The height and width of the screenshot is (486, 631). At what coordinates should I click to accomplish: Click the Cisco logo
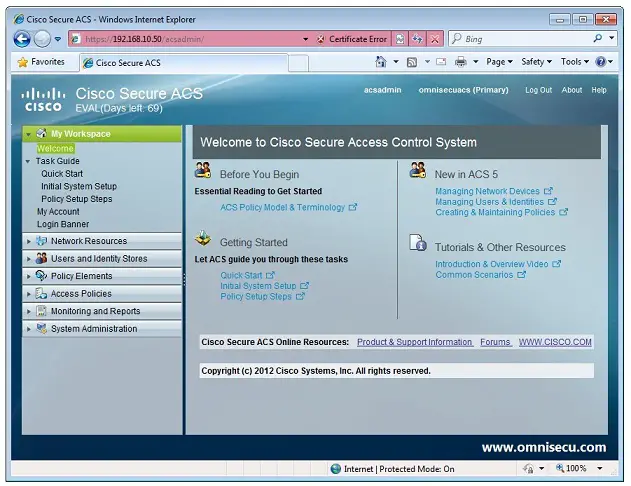[43, 100]
